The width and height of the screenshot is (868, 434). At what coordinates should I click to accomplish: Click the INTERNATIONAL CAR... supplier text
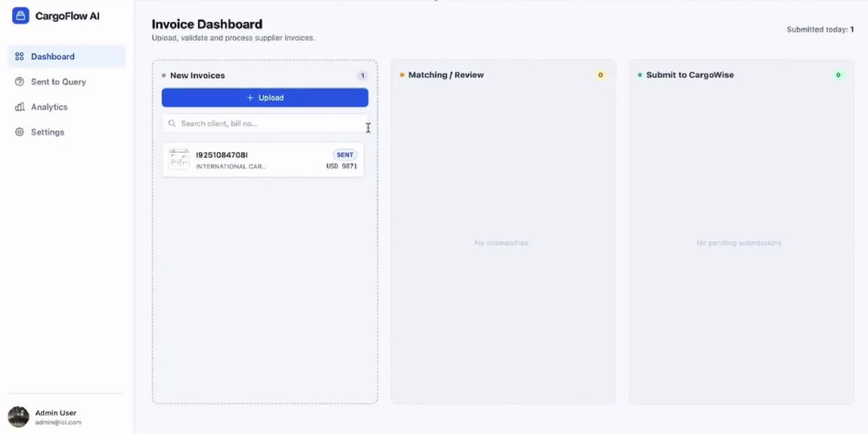[x=231, y=167]
